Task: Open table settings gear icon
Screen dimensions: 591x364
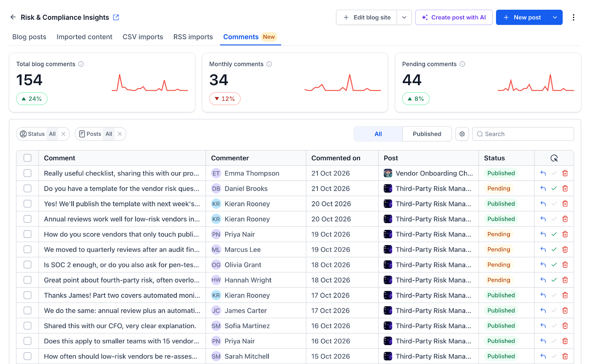Action: [x=462, y=134]
